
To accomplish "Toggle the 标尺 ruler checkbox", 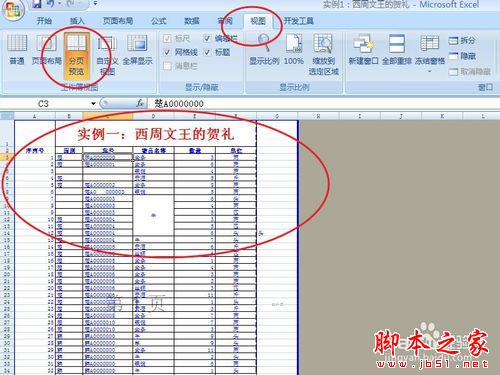I will pyautogui.click(x=177, y=38).
